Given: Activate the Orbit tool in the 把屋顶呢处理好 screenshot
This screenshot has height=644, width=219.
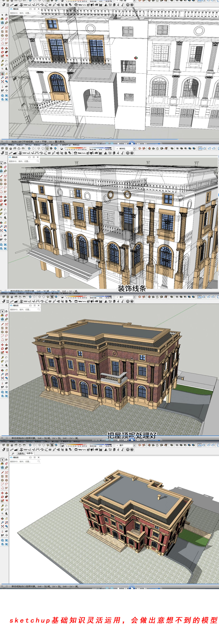Looking at the screenshot, I should [2, 370].
